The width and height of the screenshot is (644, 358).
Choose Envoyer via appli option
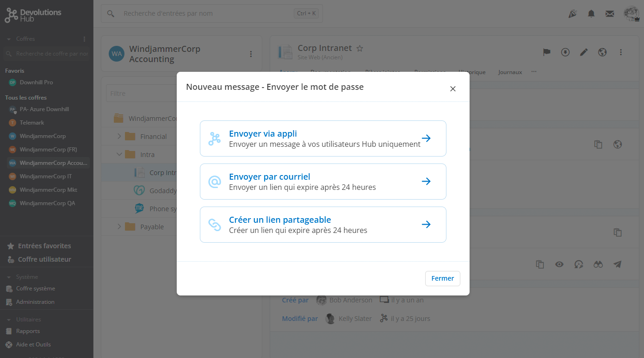click(x=323, y=138)
